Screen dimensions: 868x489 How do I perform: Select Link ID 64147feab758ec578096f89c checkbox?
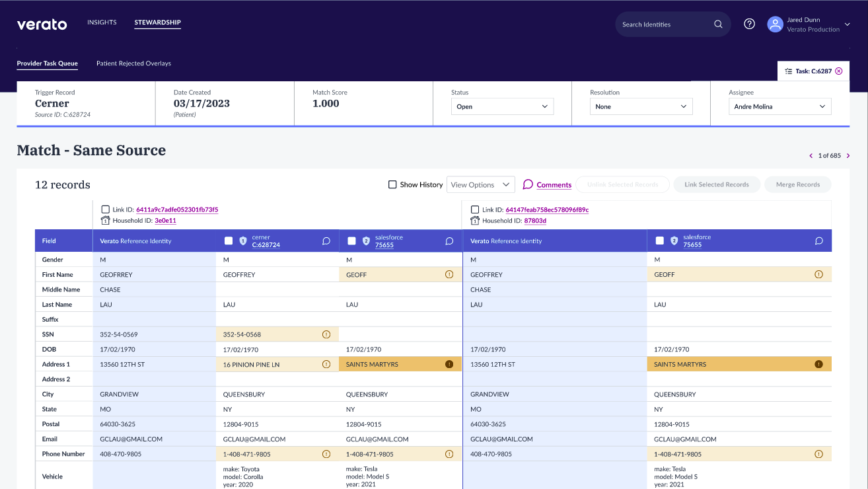click(475, 209)
